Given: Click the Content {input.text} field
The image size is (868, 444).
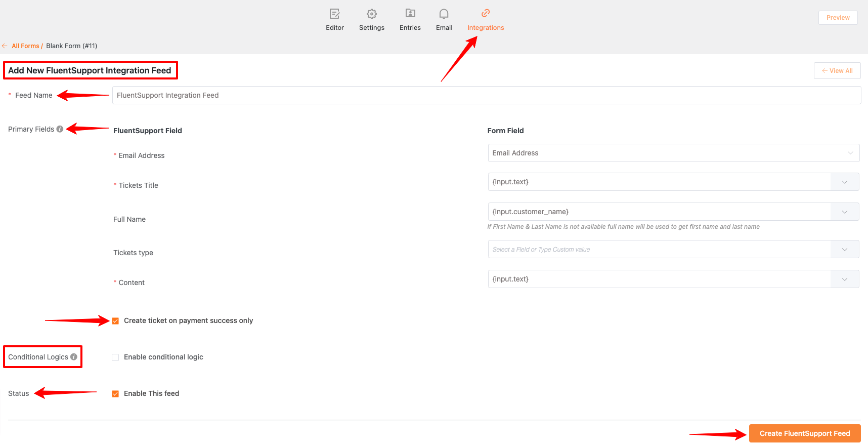Looking at the screenshot, I should [x=660, y=279].
